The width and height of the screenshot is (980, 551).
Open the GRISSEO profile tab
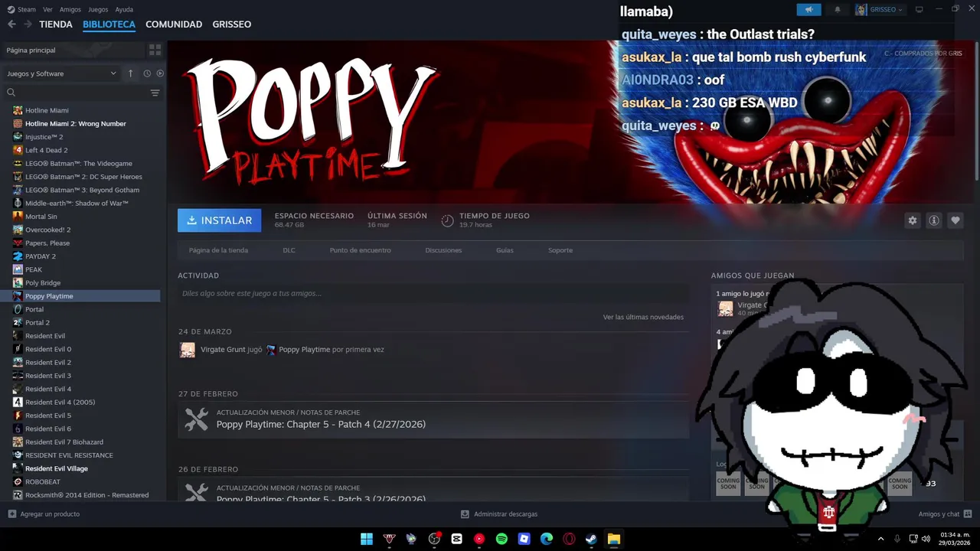tap(232, 24)
